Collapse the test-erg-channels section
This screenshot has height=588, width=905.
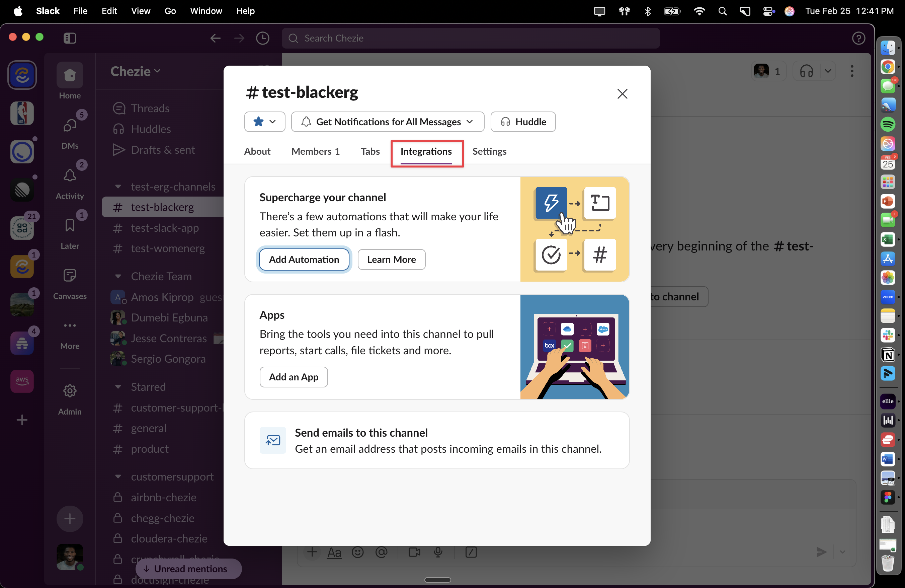coord(118,187)
